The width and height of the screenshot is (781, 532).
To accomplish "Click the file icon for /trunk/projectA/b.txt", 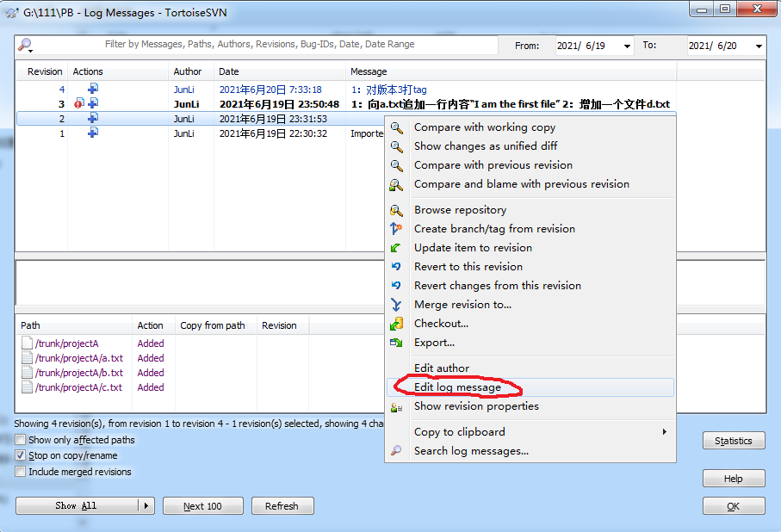I will tap(28, 373).
